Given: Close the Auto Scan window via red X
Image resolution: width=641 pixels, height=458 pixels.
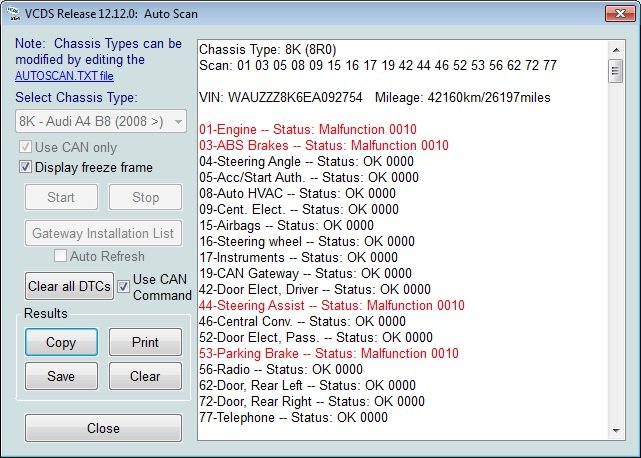Looking at the screenshot, I should [620, 13].
